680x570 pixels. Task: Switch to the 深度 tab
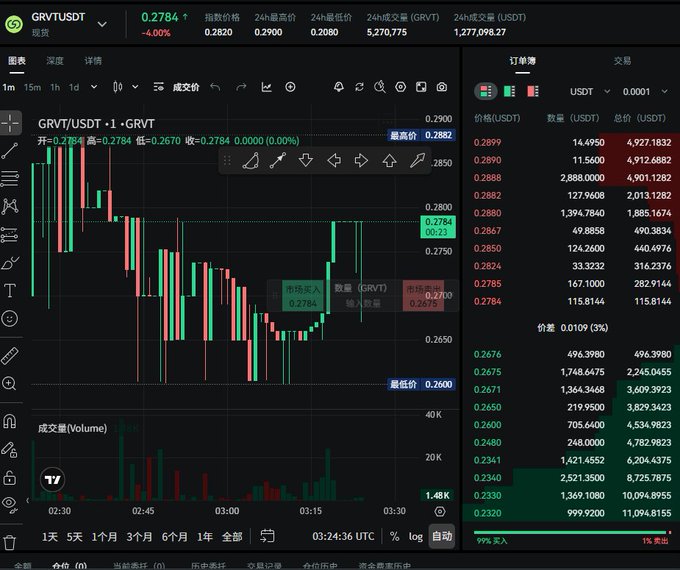55,61
